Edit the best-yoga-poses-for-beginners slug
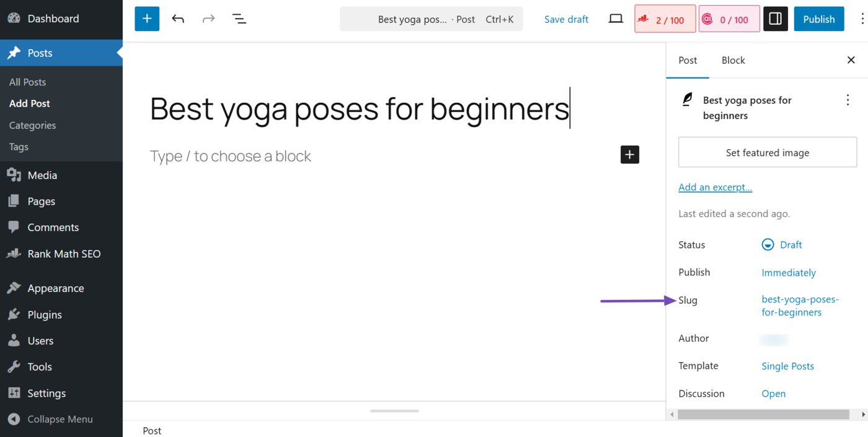 800,306
